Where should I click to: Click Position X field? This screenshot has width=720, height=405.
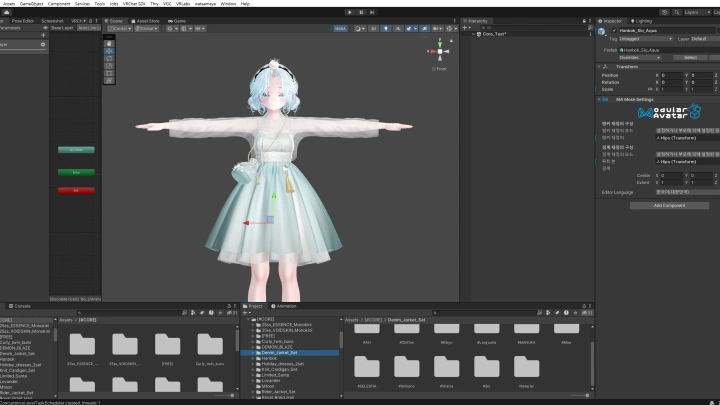[672, 75]
